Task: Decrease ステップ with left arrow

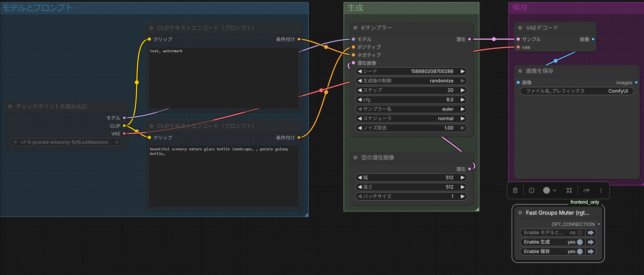Action: pos(359,90)
